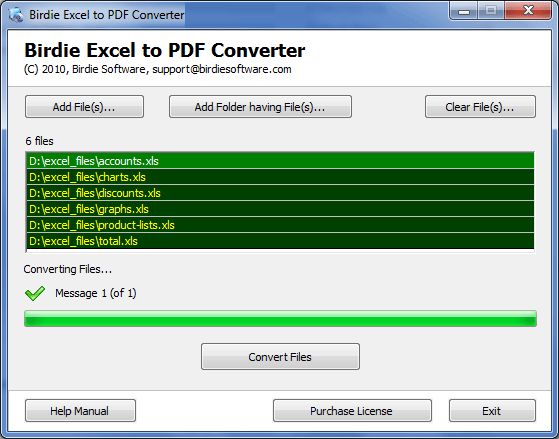Image resolution: width=559 pixels, height=439 pixels.
Task: Maximize the converter window
Action: tap(491, 11)
